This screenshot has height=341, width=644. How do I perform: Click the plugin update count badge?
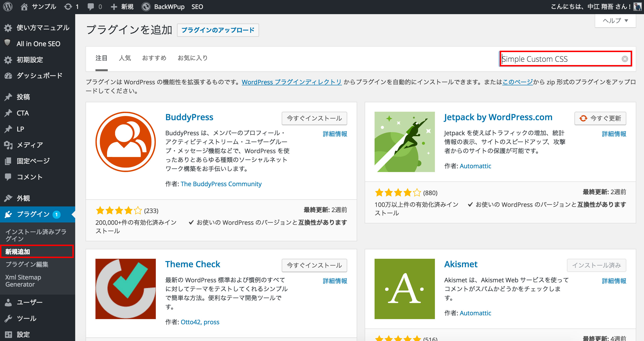(x=57, y=214)
